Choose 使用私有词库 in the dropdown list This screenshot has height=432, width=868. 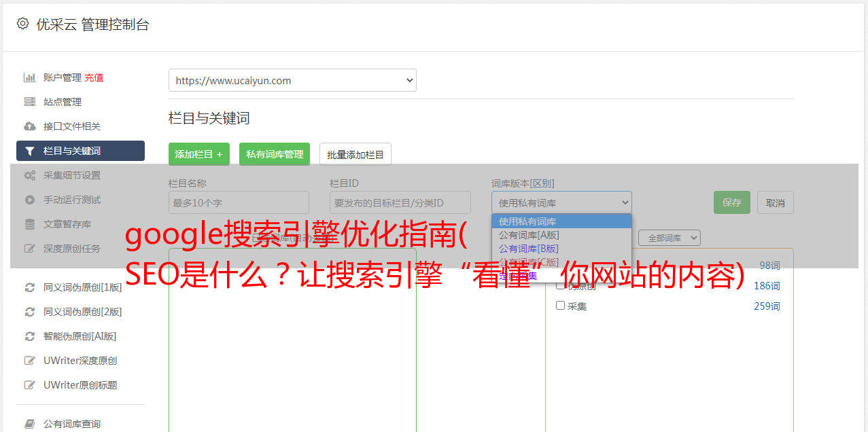(x=561, y=221)
